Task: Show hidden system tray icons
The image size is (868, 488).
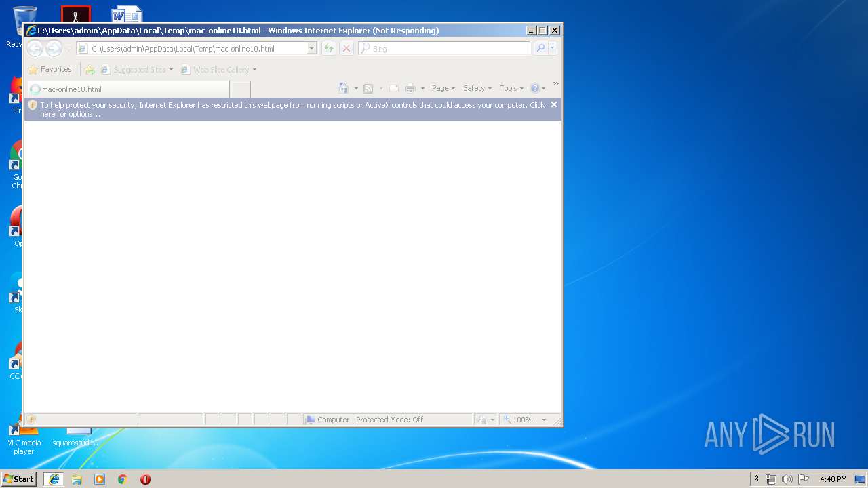Action: (x=756, y=479)
